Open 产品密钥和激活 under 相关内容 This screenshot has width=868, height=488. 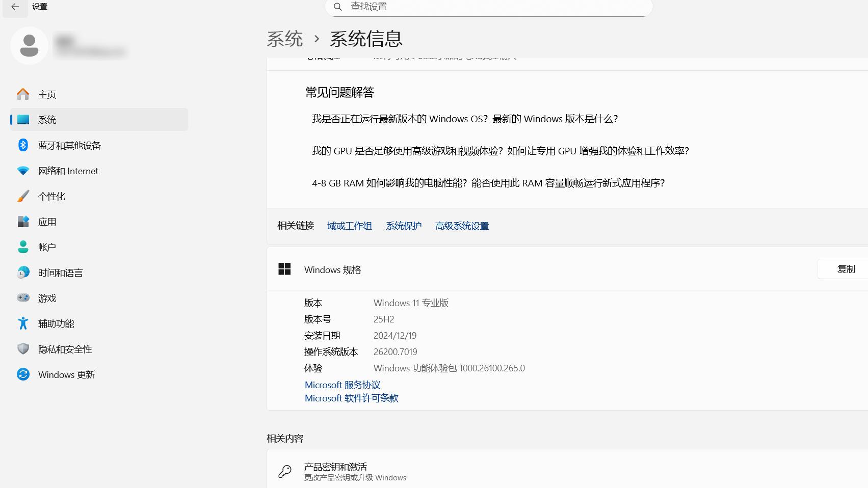click(x=336, y=466)
